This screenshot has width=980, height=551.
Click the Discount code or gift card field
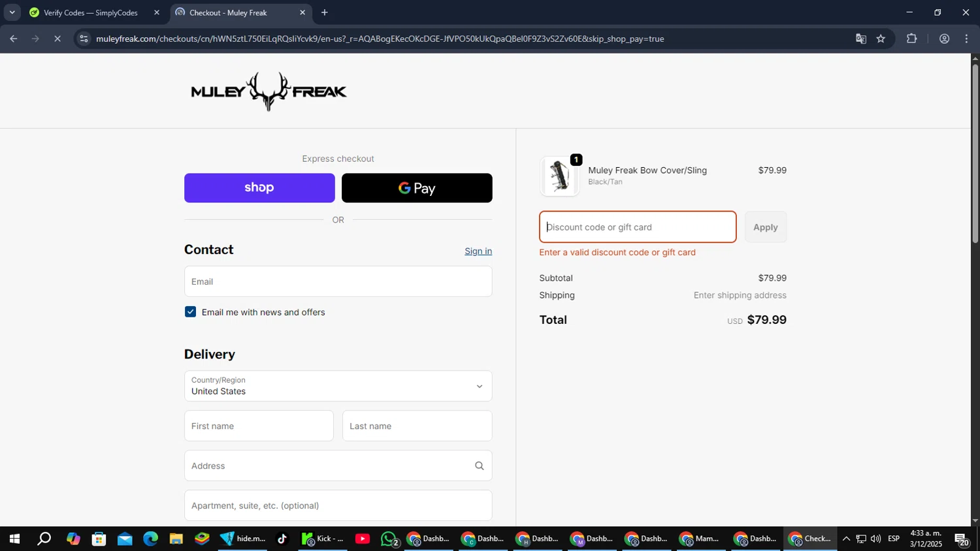(638, 227)
